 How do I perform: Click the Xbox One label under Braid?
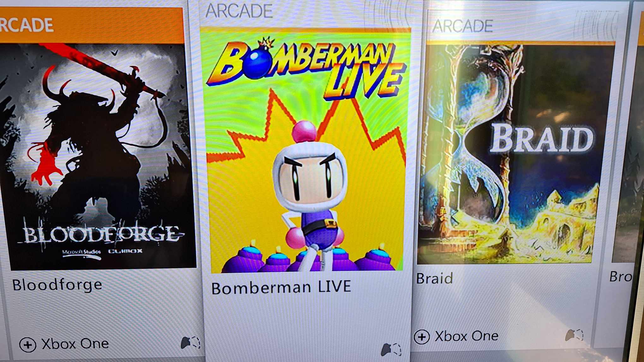point(466,336)
